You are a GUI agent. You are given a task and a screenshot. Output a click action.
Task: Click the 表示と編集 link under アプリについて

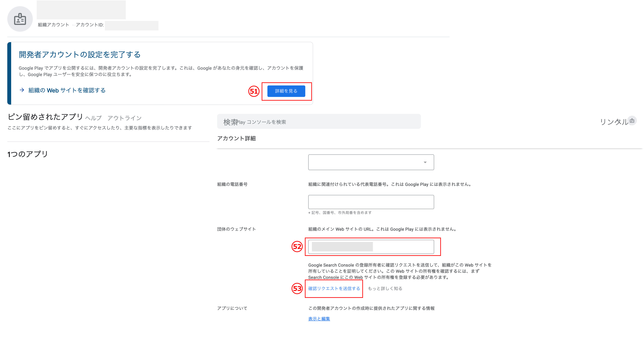(319, 319)
